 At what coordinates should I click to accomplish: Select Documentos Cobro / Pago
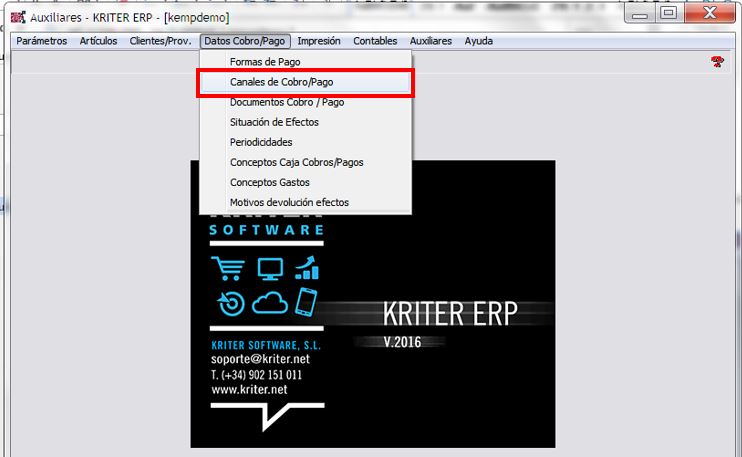pos(305,102)
